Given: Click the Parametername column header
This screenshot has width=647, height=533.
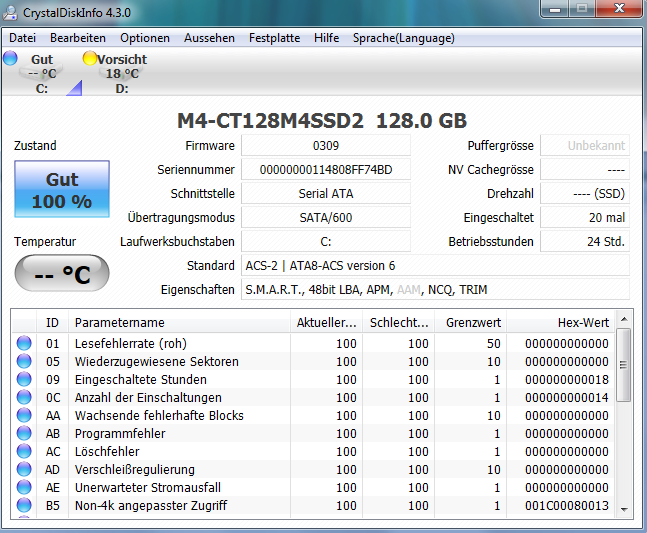Looking at the screenshot, I should 179,323.
